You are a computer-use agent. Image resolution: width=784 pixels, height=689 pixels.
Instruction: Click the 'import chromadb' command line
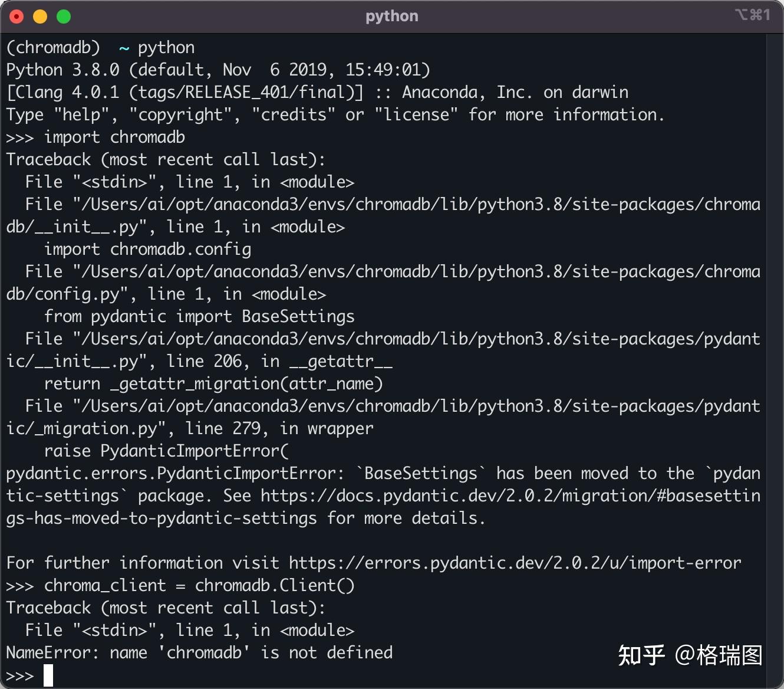(114, 137)
